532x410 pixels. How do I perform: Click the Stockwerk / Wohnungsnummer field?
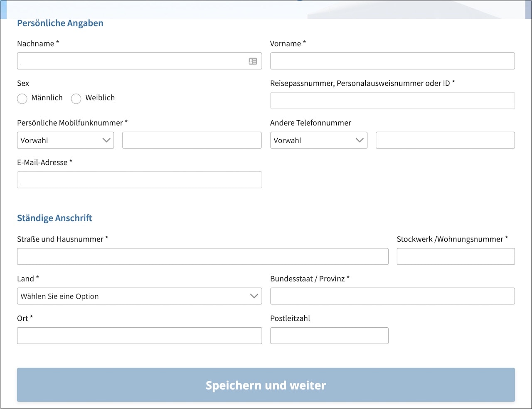click(456, 257)
